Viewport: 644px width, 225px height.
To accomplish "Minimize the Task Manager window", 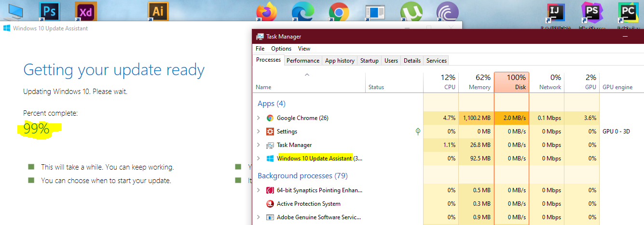I will click(625, 37).
